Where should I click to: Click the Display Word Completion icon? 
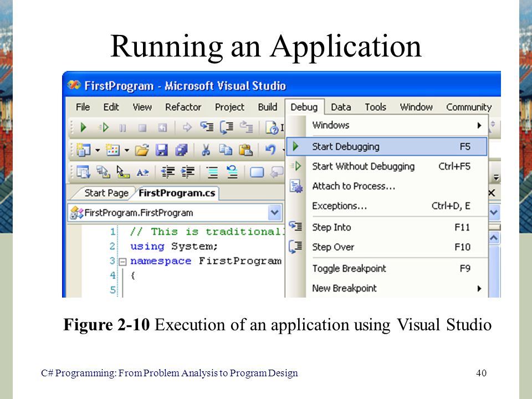[142, 172]
